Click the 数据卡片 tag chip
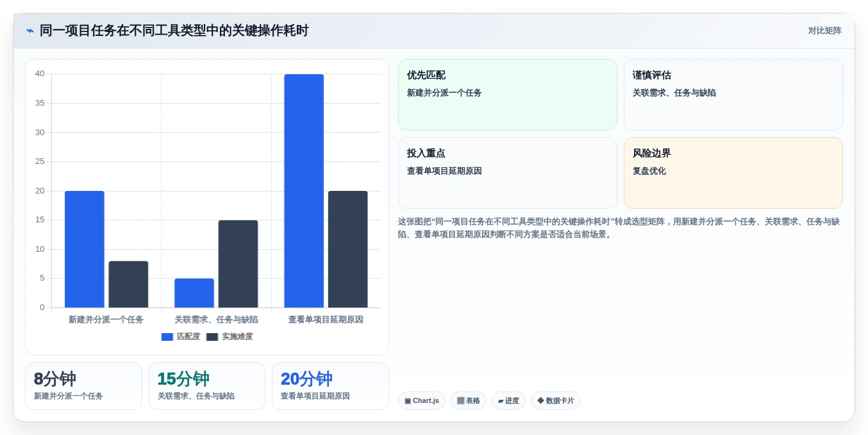The width and height of the screenshot is (868, 435). pyautogui.click(x=556, y=401)
